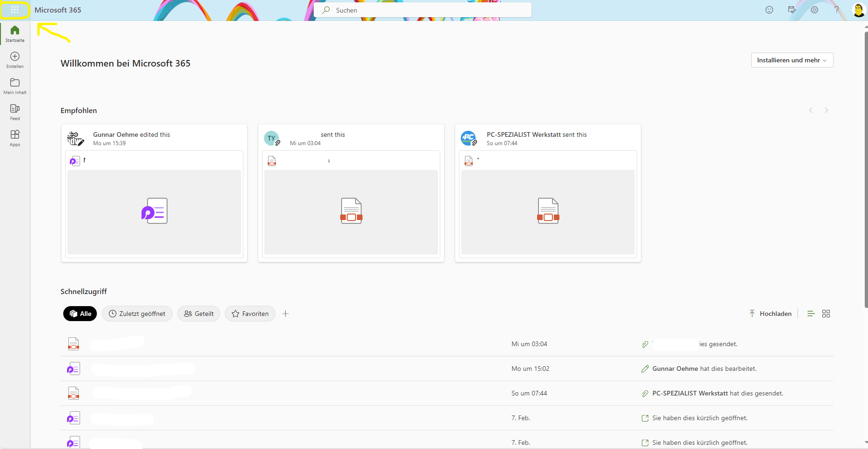This screenshot has width=868, height=449.
Task: Show previous recommended items with left chevron
Action: (811, 110)
